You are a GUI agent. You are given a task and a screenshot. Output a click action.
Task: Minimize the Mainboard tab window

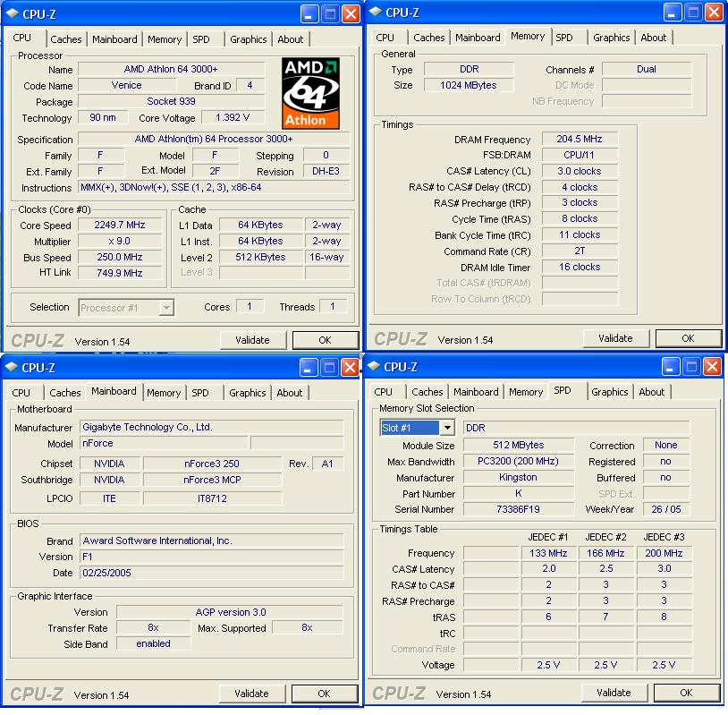point(309,368)
